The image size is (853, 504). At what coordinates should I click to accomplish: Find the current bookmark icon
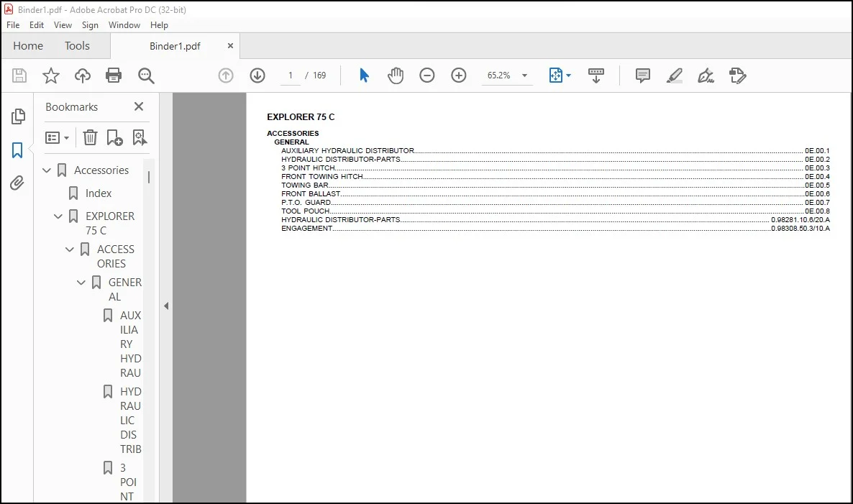[140, 137]
